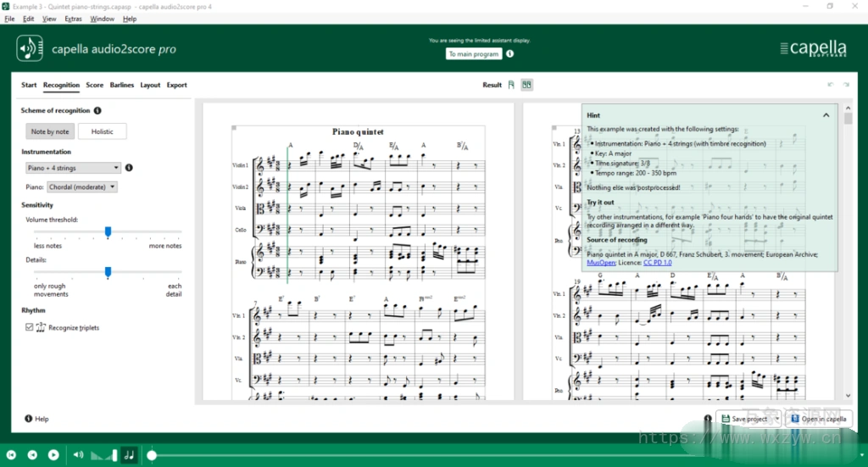Open the Edit menu
Image resolution: width=868 pixels, height=467 pixels.
pyautogui.click(x=28, y=19)
